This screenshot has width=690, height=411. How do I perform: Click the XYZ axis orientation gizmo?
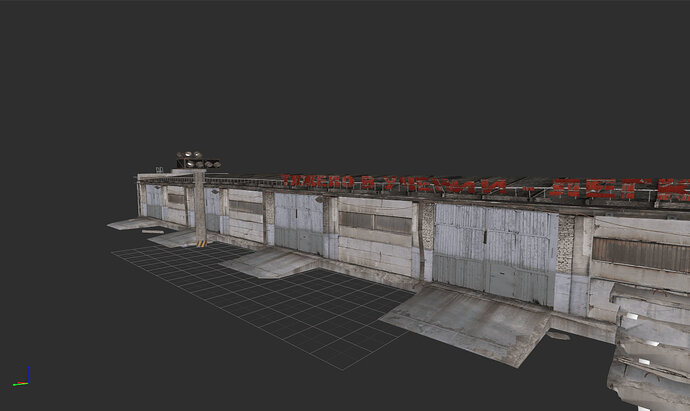click(22, 379)
